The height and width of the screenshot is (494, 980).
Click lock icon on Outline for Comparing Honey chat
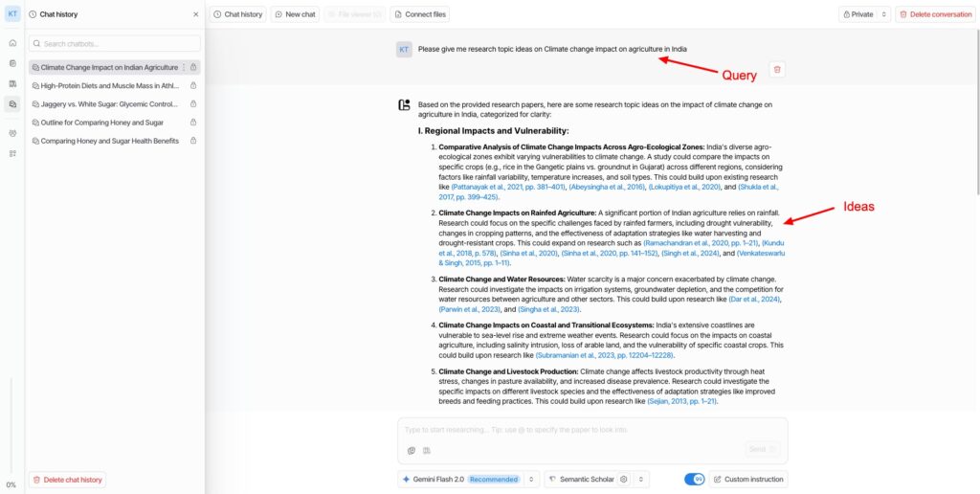point(193,123)
